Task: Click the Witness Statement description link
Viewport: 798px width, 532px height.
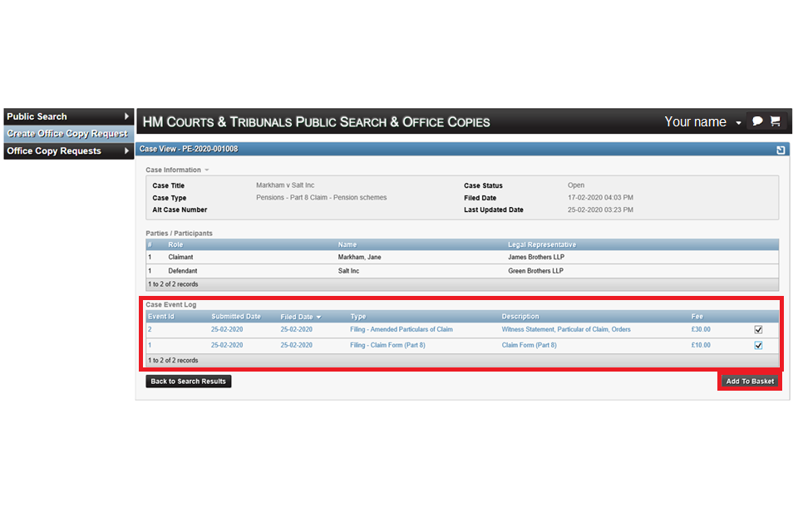Action: pyautogui.click(x=566, y=330)
